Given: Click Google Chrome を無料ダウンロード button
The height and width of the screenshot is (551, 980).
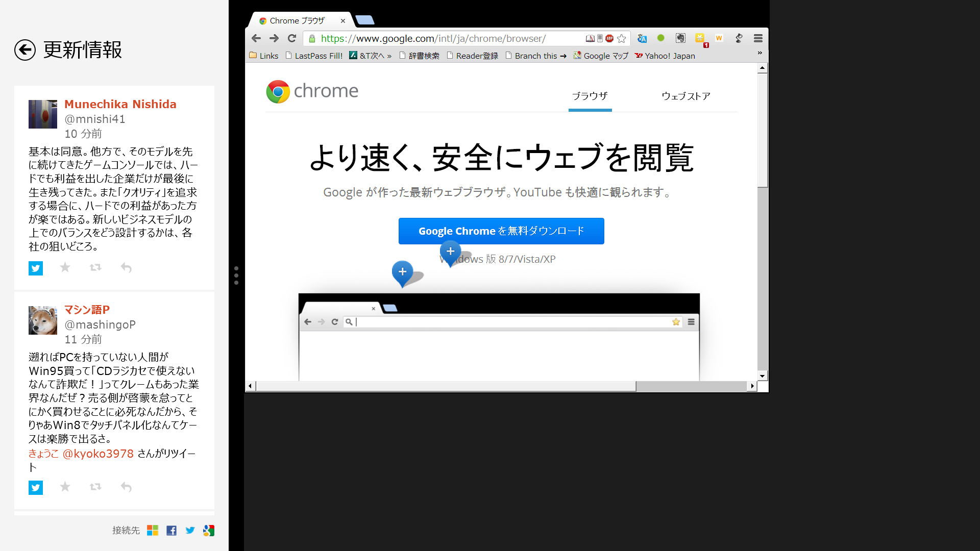Looking at the screenshot, I should click(x=501, y=231).
